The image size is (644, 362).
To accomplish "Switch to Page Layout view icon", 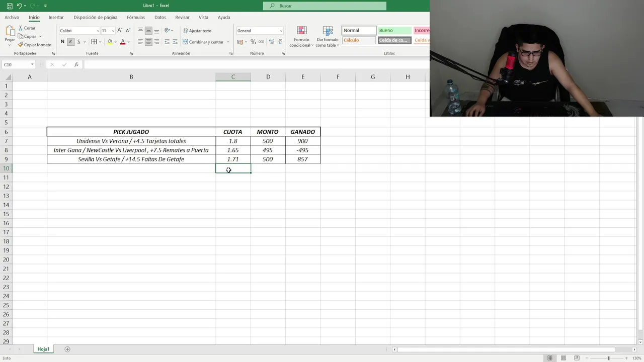I will pyautogui.click(x=563, y=358).
